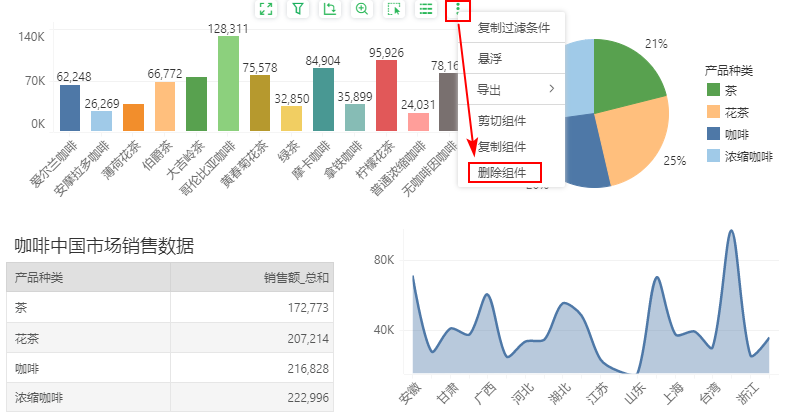Click the swap axes icon in toolbar

pyautogui.click(x=330, y=9)
